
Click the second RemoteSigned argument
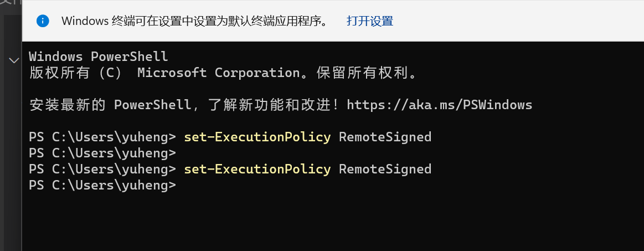385,169
